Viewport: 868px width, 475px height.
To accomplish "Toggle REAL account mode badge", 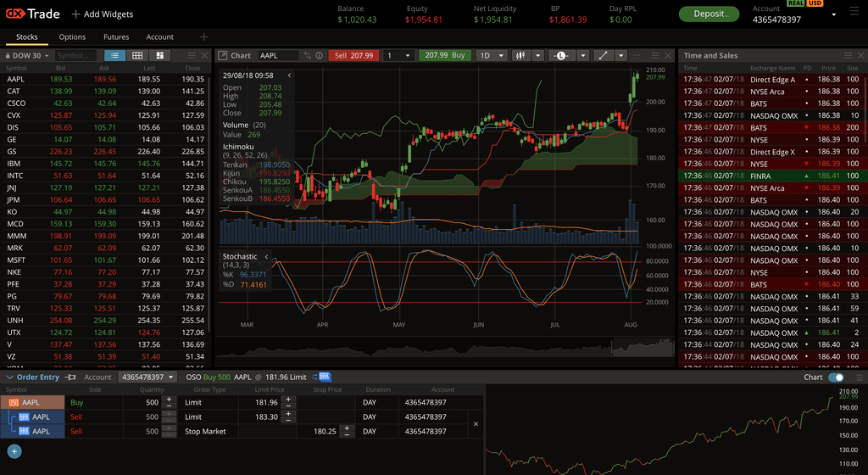I will pyautogui.click(x=796, y=3).
